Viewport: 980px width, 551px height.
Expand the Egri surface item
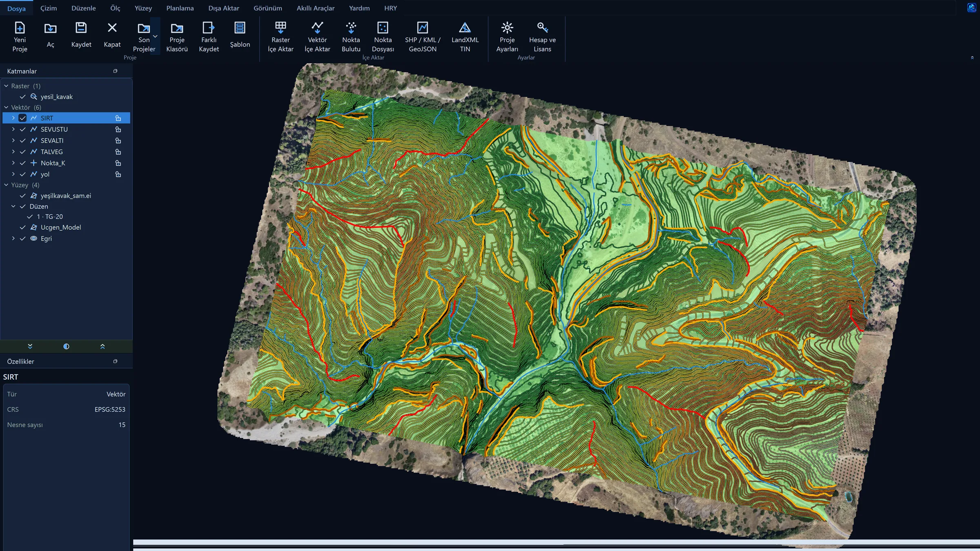pyautogui.click(x=13, y=238)
